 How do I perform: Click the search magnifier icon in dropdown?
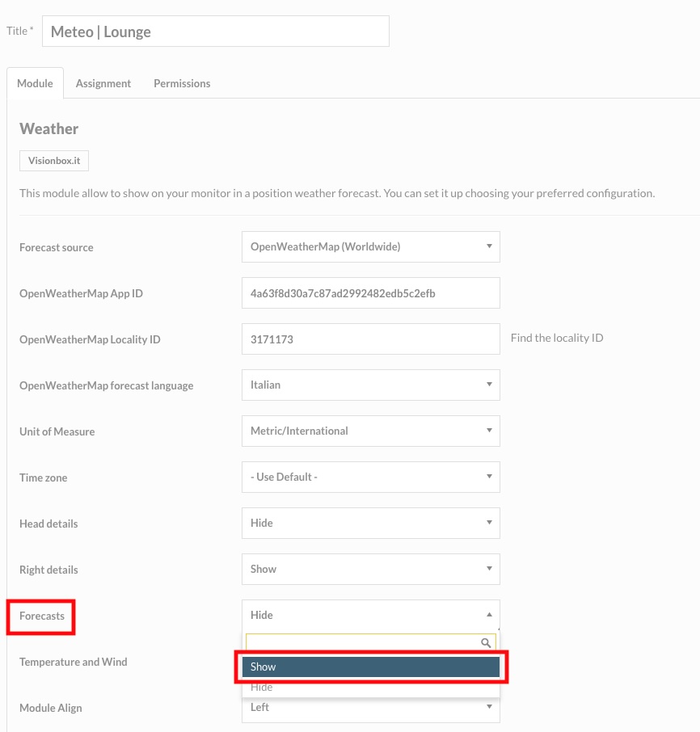486,643
